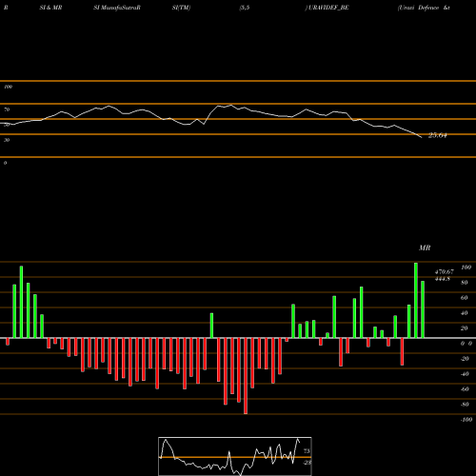476x476 pixels.
Task: Click the tallest green MR bar
Action: [x=416, y=300]
